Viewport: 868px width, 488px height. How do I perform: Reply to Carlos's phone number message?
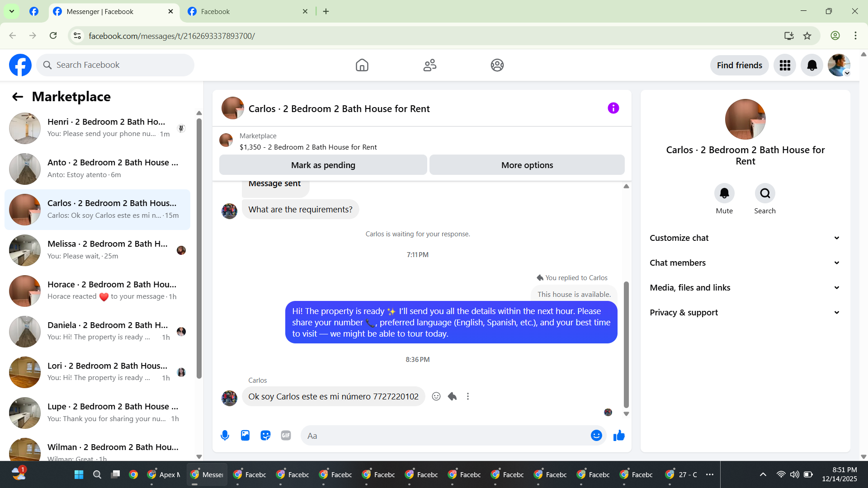[x=452, y=397]
